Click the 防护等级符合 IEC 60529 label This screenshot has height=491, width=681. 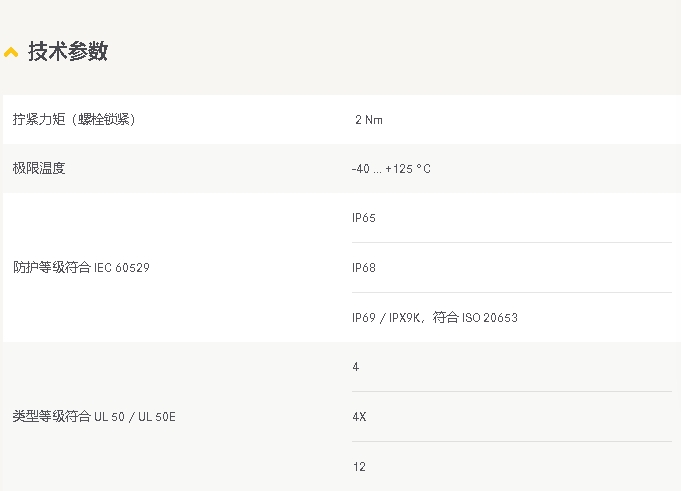(x=81, y=267)
